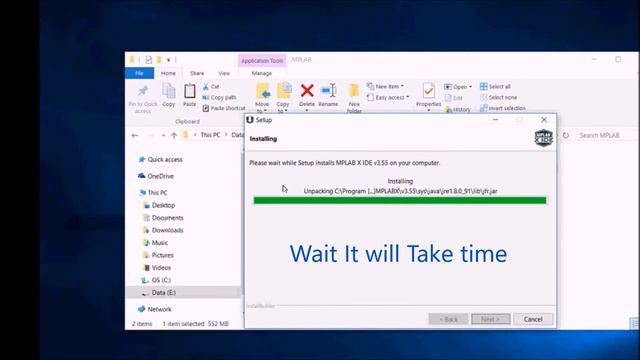Open the Manage tab
Screen dimensions: 640x360
point(262,73)
